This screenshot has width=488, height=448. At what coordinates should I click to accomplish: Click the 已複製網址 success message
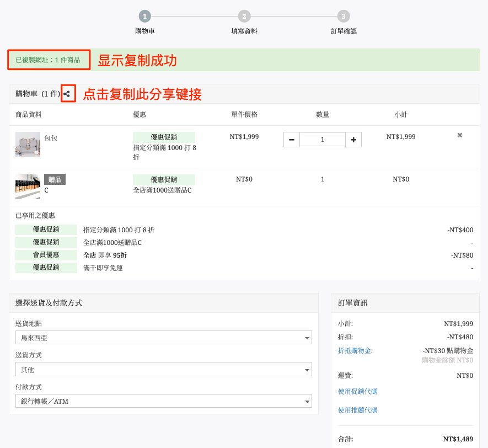click(48, 60)
